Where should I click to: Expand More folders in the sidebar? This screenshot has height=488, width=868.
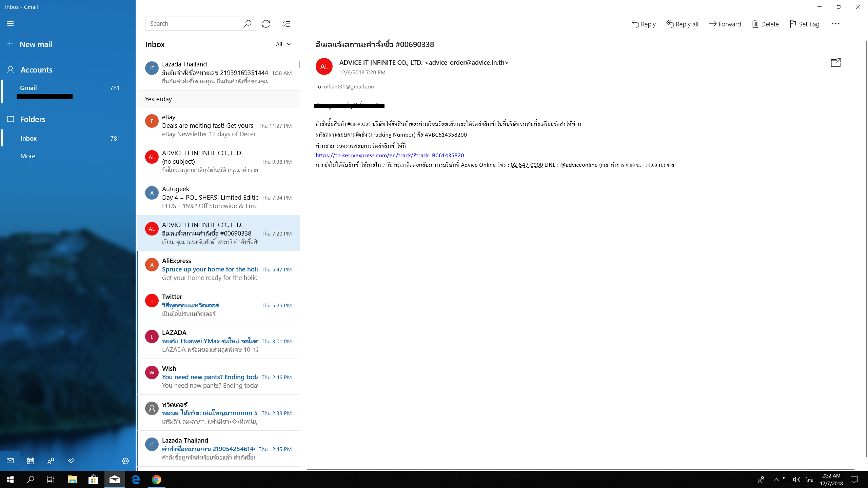(x=28, y=156)
